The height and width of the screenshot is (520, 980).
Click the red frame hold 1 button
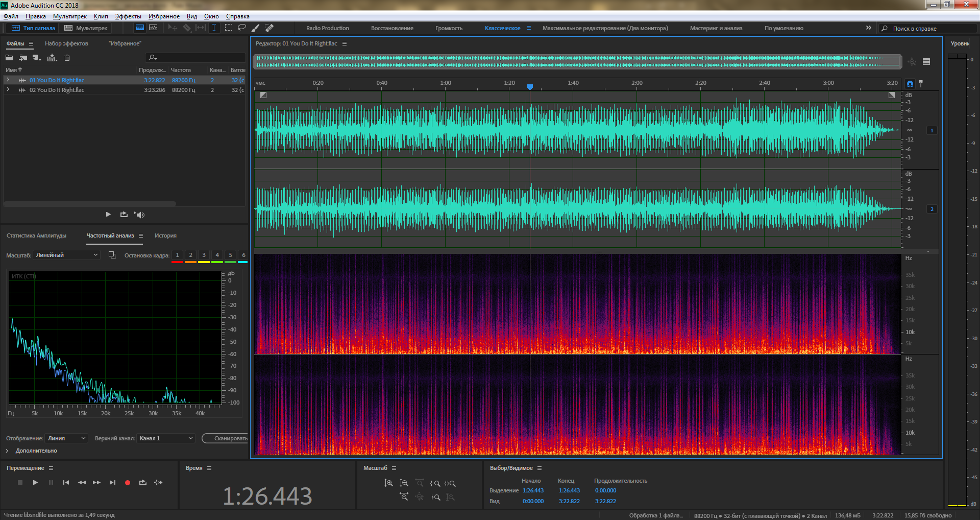pyautogui.click(x=177, y=255)
